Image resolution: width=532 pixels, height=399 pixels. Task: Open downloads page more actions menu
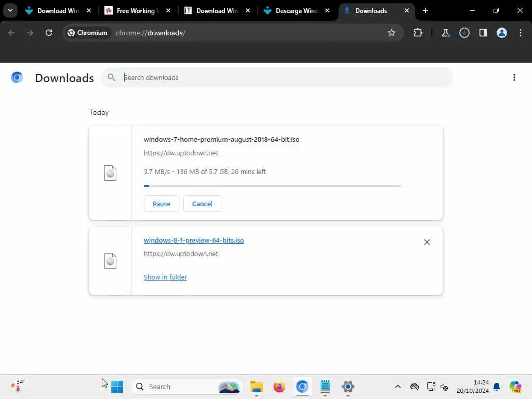[x=514, y=78]
